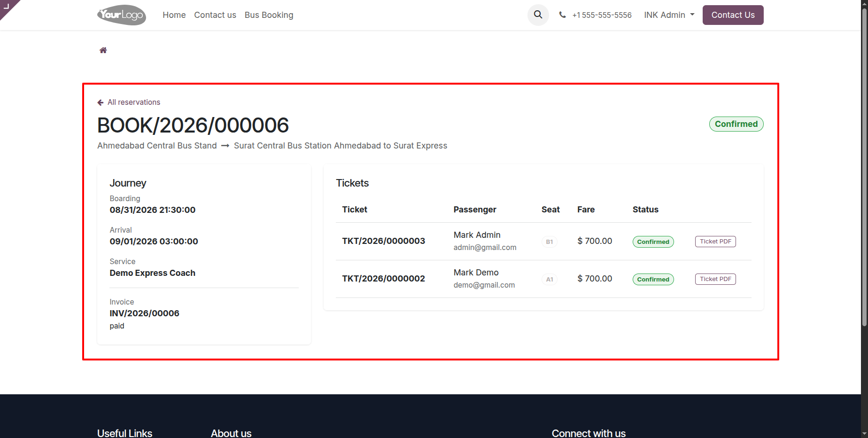The height and width of the screenshot is (438, 868).
Task: Click the Fare column header
Action: click(586, 210)
